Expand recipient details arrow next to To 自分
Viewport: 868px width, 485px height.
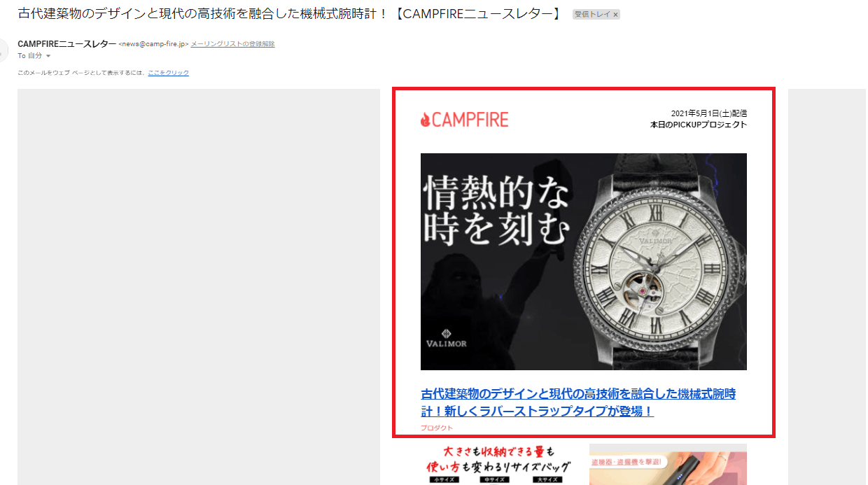(48, 56)
